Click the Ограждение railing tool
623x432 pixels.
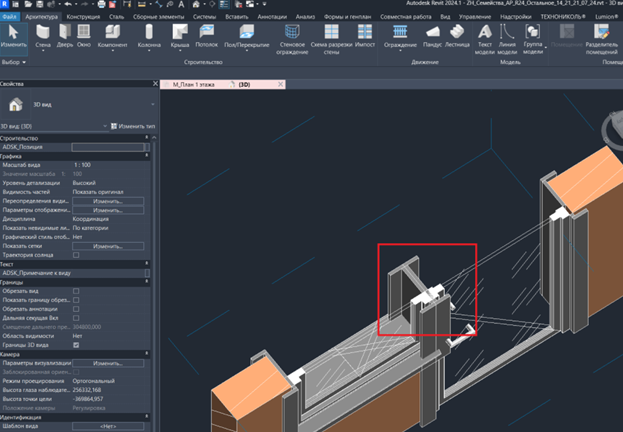pyautogui.click(x=400, y=36)
